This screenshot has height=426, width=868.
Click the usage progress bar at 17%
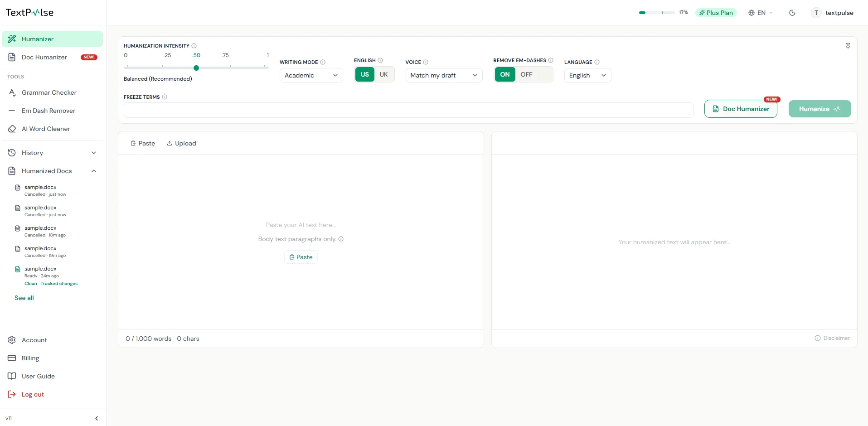coord(657,13)
